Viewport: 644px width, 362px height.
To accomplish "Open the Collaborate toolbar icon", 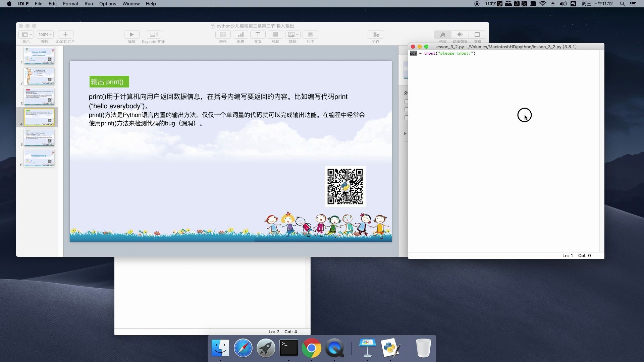I will tap(376, 35).
